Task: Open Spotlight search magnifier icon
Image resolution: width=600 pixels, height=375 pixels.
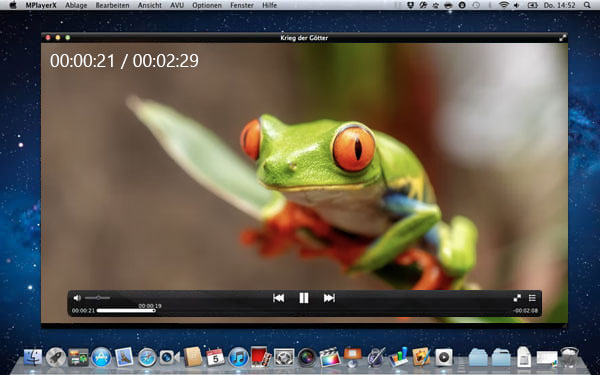Action: coord(587,5)
